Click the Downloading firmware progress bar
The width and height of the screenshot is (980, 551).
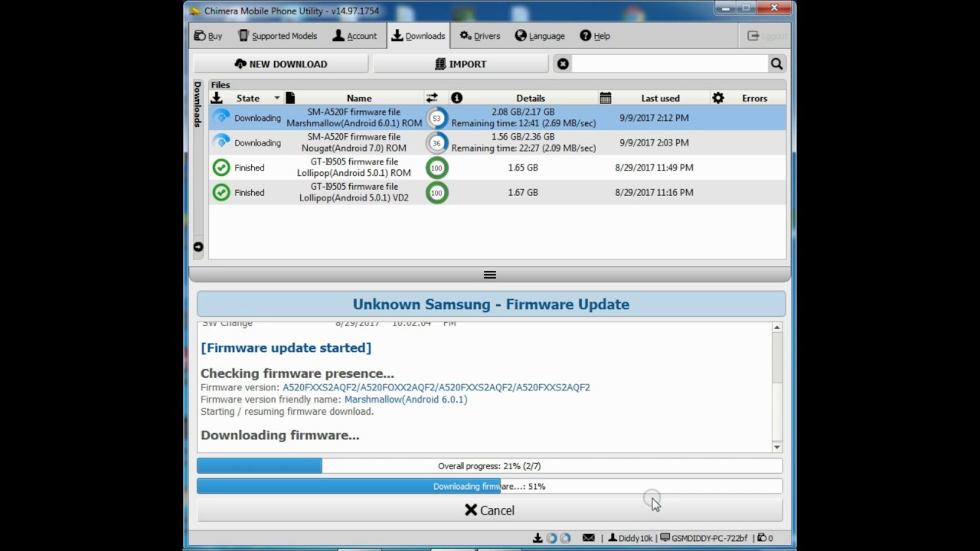(x=490, y=486)
